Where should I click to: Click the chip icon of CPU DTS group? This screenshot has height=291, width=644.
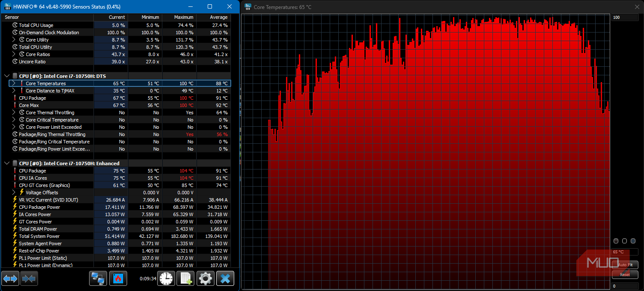click(15, 76)
